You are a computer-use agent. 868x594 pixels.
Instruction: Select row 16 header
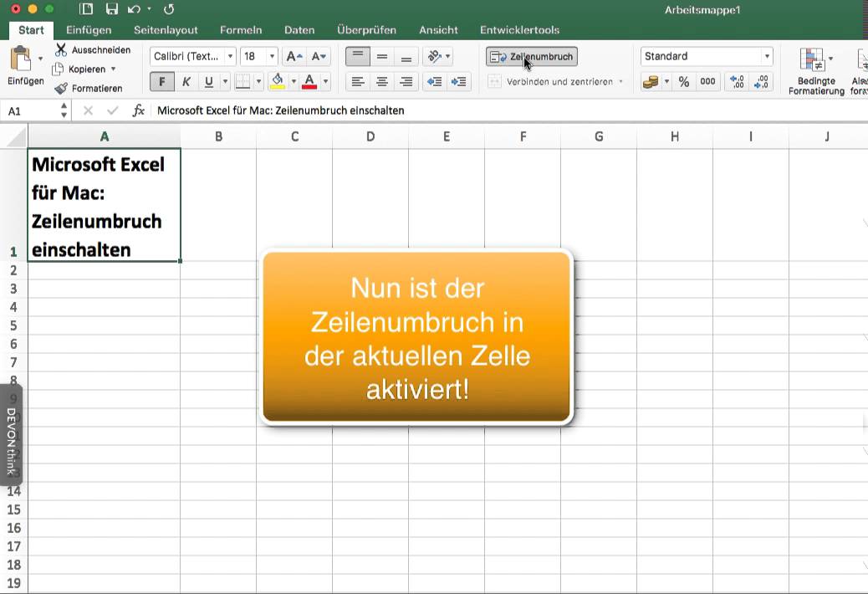pos(14,528)
